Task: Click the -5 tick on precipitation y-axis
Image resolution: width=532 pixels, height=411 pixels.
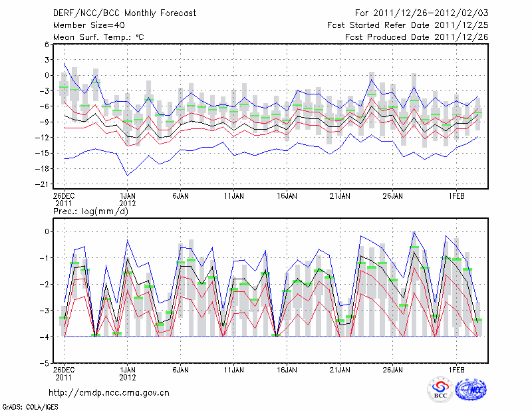Action: click(45, 364)
